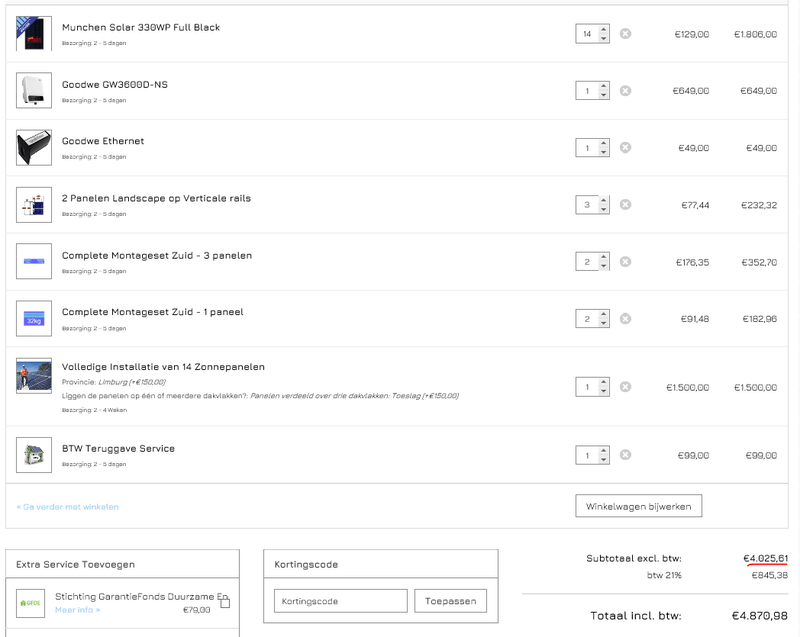Viewport: 800px width, 637px height.
Task: Focus the Kortingscode input field
Action: click(340, 601)
